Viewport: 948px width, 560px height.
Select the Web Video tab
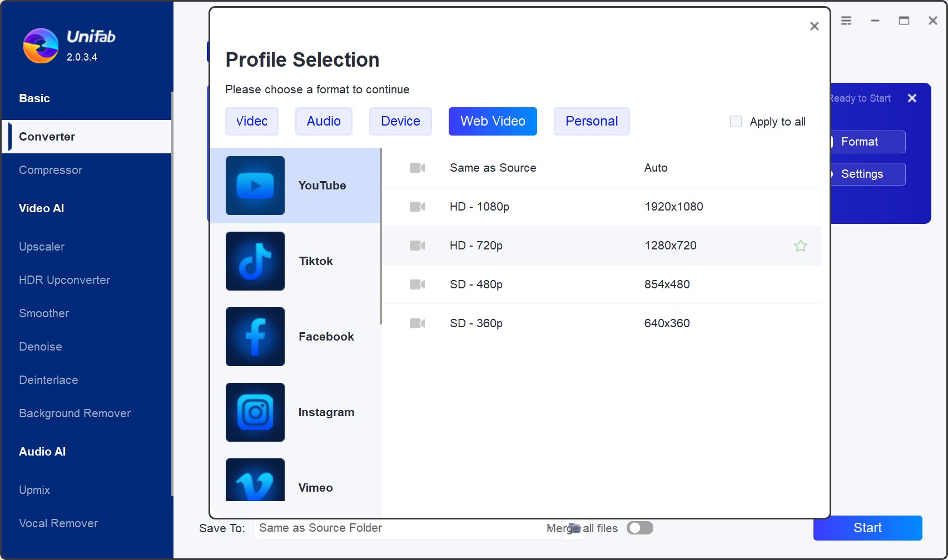point(493,121)
